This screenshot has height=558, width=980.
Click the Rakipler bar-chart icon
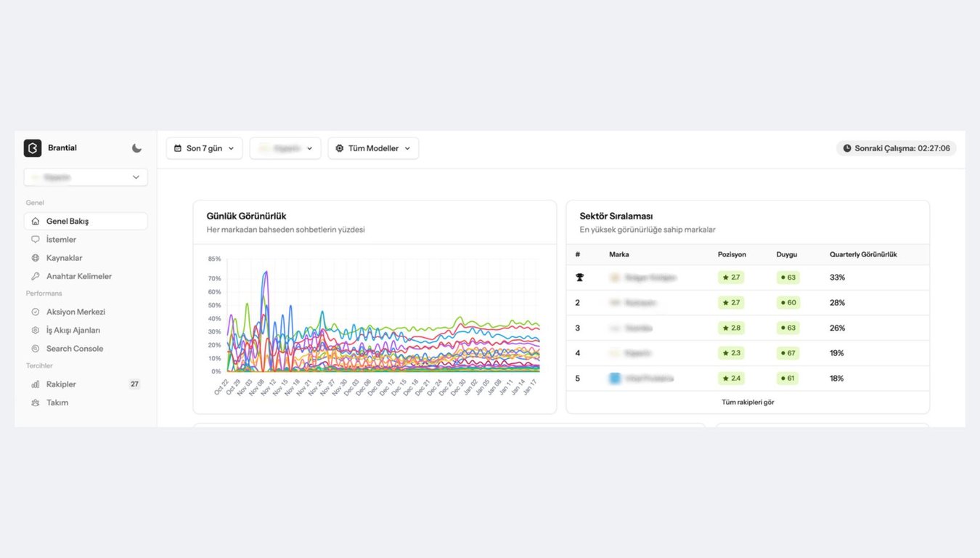[x=34, y=384]
